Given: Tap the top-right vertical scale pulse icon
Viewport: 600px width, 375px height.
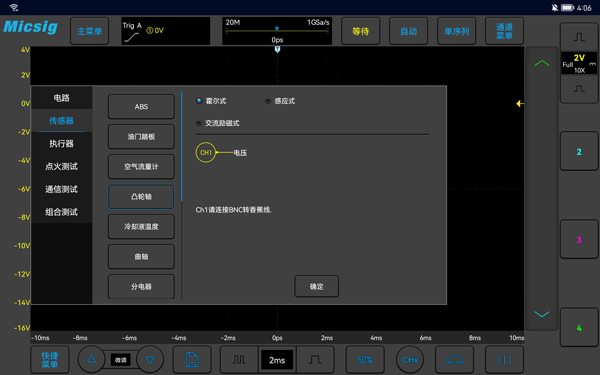Looking at the screenshot, I should click(579, 37).
